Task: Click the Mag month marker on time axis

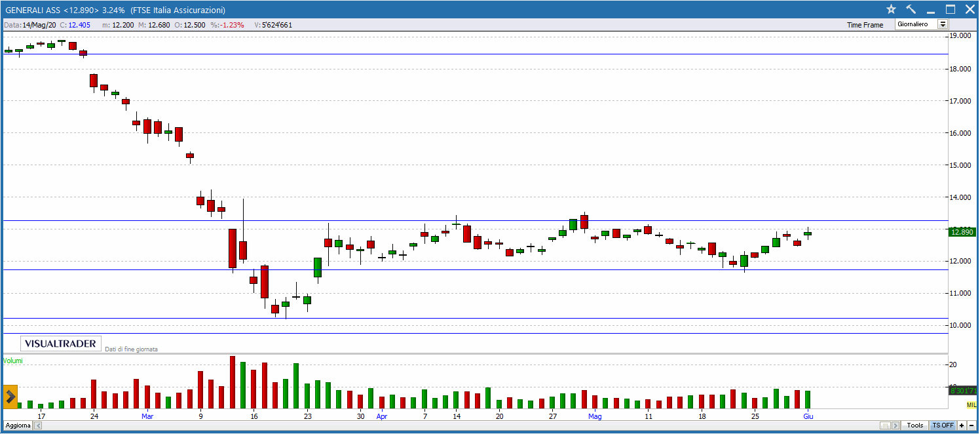Action: click(x=595, y=416)
